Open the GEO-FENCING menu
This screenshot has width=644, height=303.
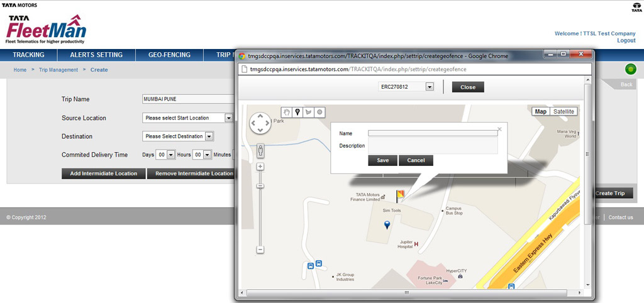coord(169,55)
